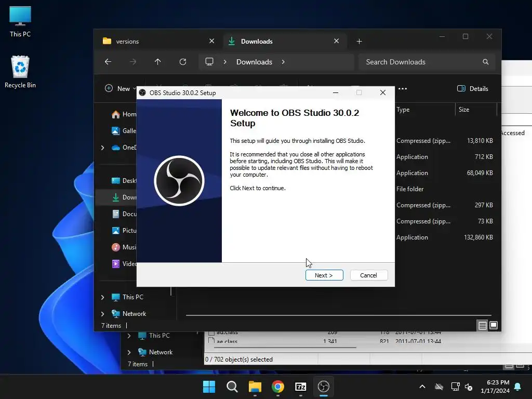Screen dimensions: 532x399
Task: Open 7-Zip from taskbar
Action: pos(301,387)
